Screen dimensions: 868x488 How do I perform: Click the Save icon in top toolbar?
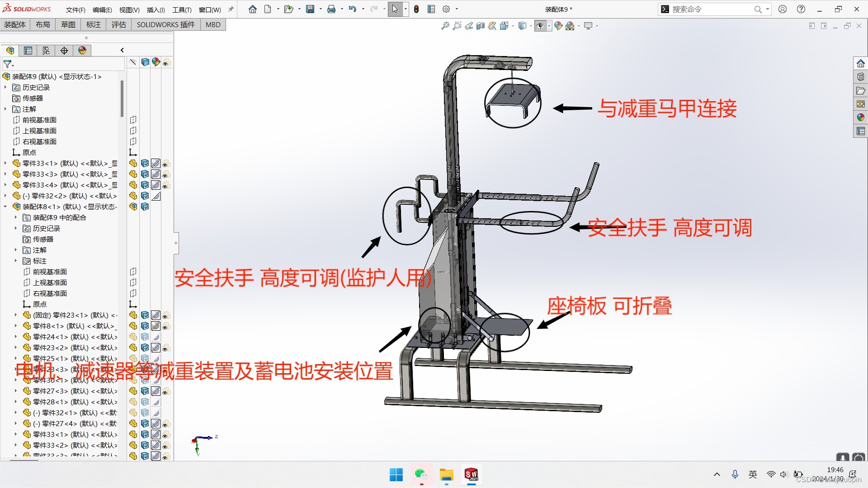pos(310,9)
